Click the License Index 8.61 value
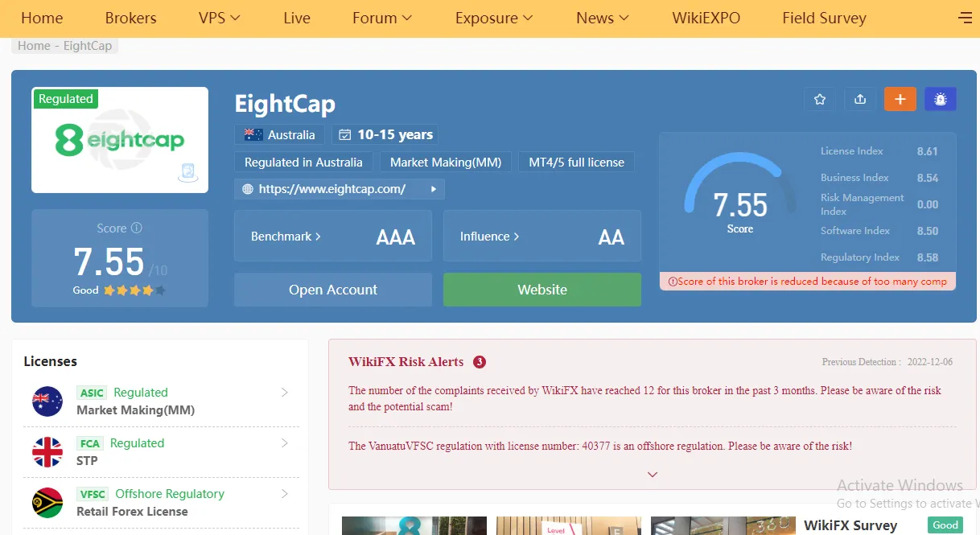 928,151
